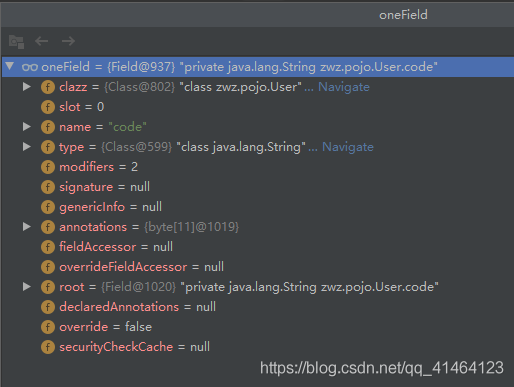
Task: Collapse the oneField root node
Action: tap(10, 66)
